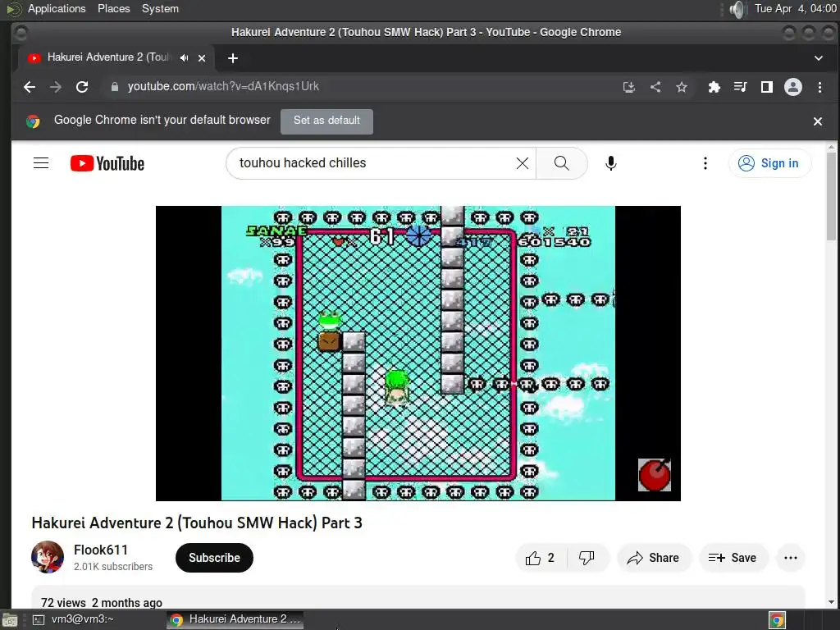Bookmark this page with the star
The width and height of the screenshot is (840, 630).
[x=682, y=87]
